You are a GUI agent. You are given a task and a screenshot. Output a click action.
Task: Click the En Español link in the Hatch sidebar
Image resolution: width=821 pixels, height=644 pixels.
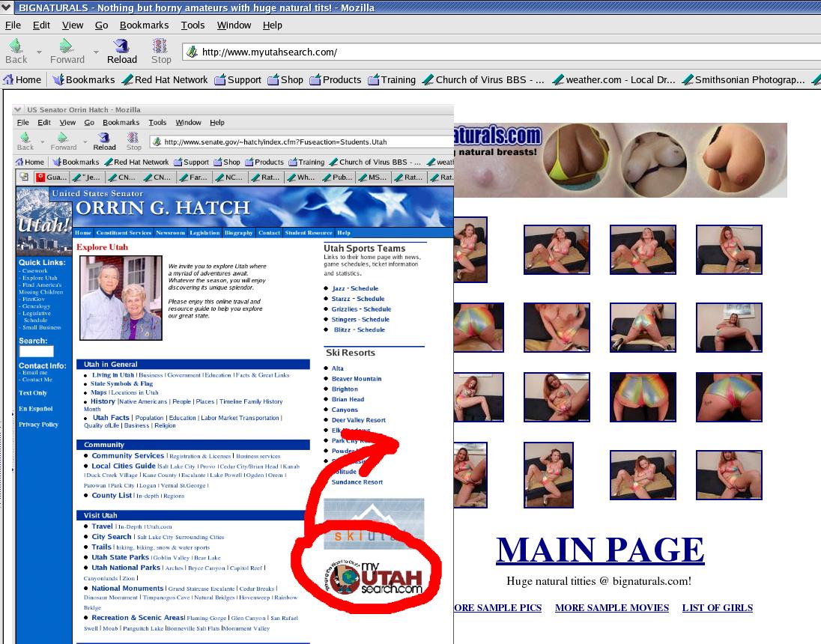point(36,408)
